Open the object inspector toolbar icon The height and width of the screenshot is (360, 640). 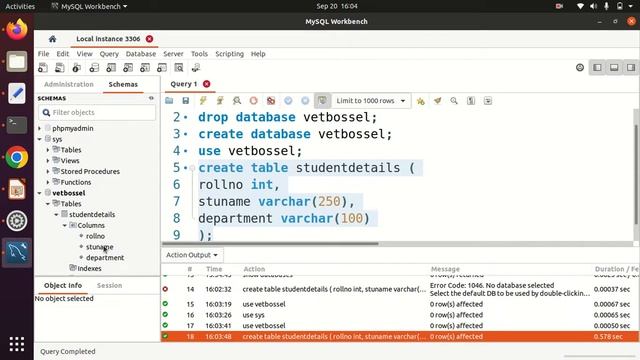point(77,68)
